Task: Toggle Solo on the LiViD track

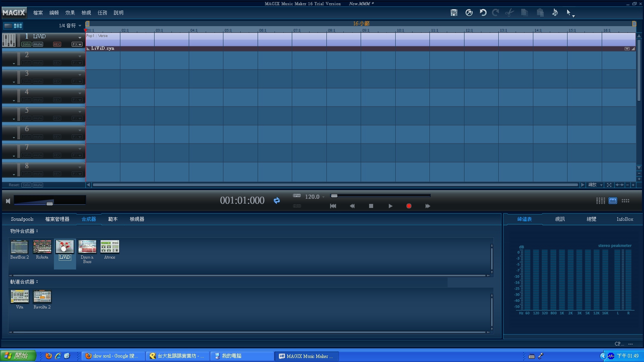Action: point(26,44)
